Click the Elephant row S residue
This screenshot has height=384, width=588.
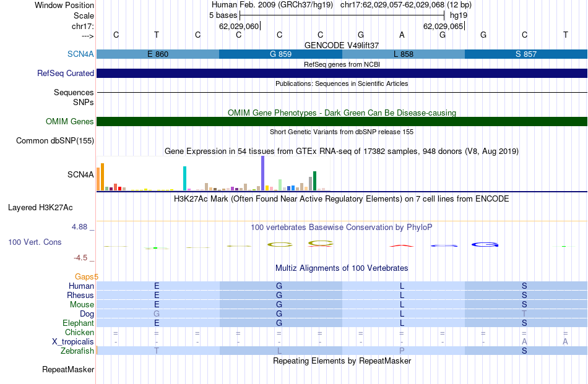pyautogui.click(x=524, y=323)
